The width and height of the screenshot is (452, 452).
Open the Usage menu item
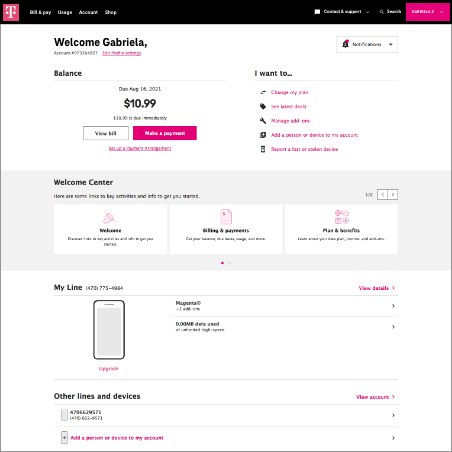coord(65,12)
